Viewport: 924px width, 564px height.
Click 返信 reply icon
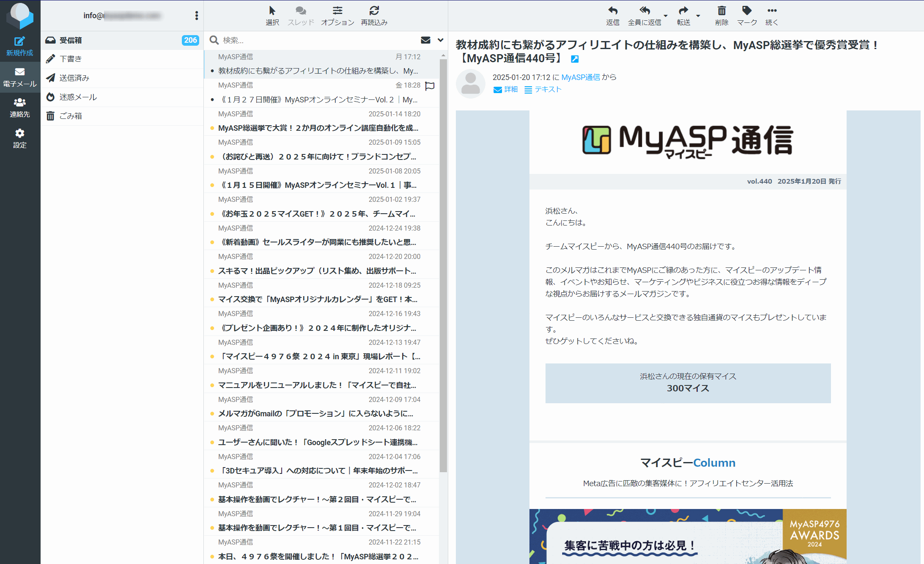pos(613,16)
